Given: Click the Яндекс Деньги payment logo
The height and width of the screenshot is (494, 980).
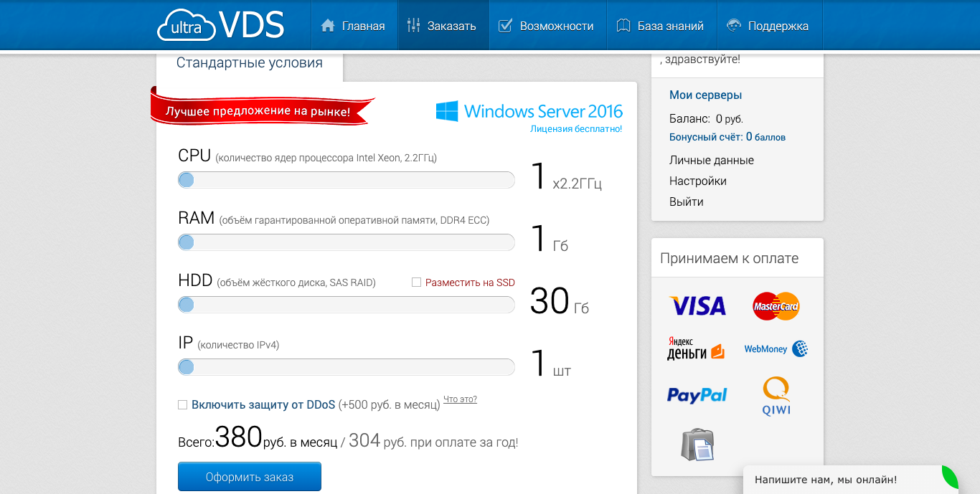Looking at the screenshot, I should 695,348.
